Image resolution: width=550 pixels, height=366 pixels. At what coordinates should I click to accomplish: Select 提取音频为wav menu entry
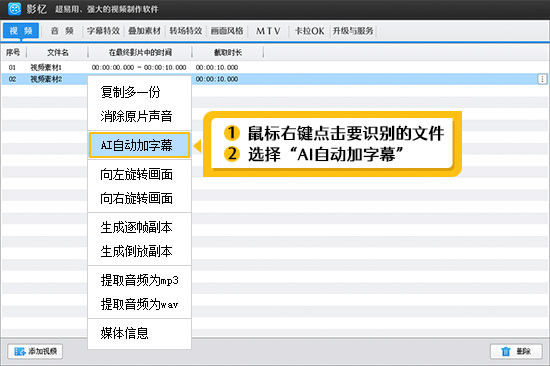pos(140,304)
